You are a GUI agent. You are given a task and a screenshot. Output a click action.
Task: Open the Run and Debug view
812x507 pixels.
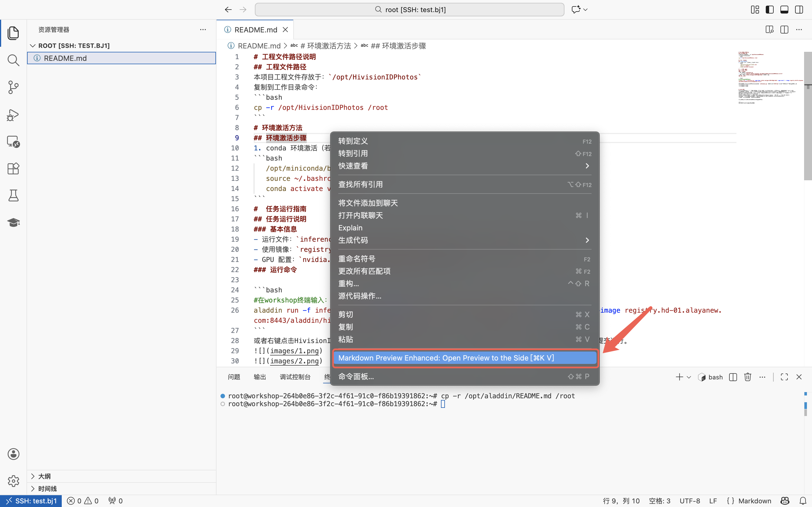(x=13, y=115)
